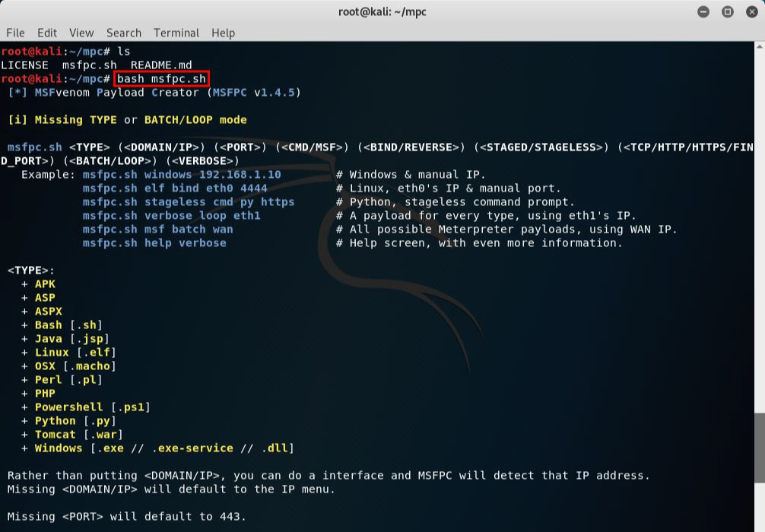Click the 'bash msfpc.sh' command text
This screenshot has height=532, width=765.
tap(161, 78)
